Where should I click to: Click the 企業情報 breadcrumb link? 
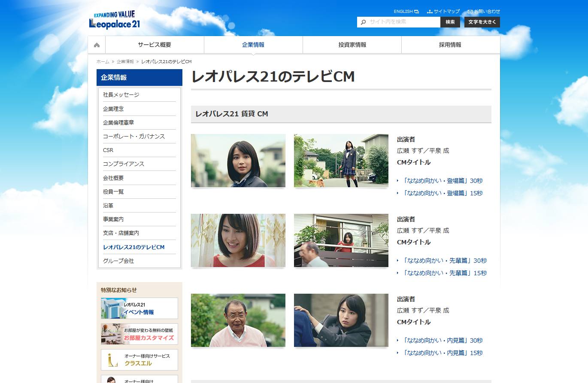[x=125, y=62]
